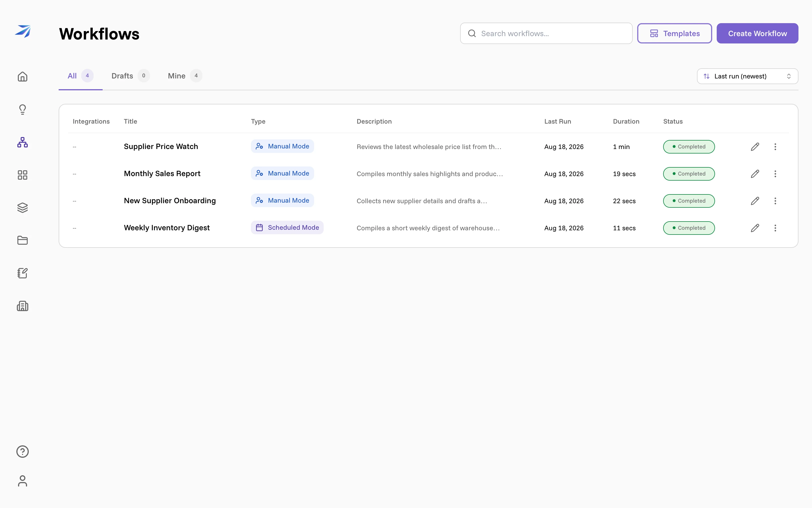Edit Weekly Inventory Digest with pencil icon
The width and height of the screenshot is (812, 508).
pyautogui.click(x=755, y=228)
